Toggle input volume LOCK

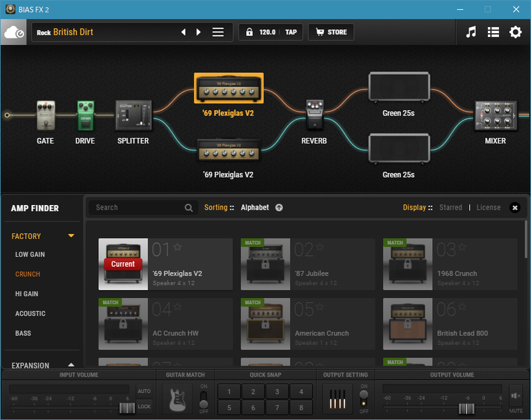click(144, 407)
